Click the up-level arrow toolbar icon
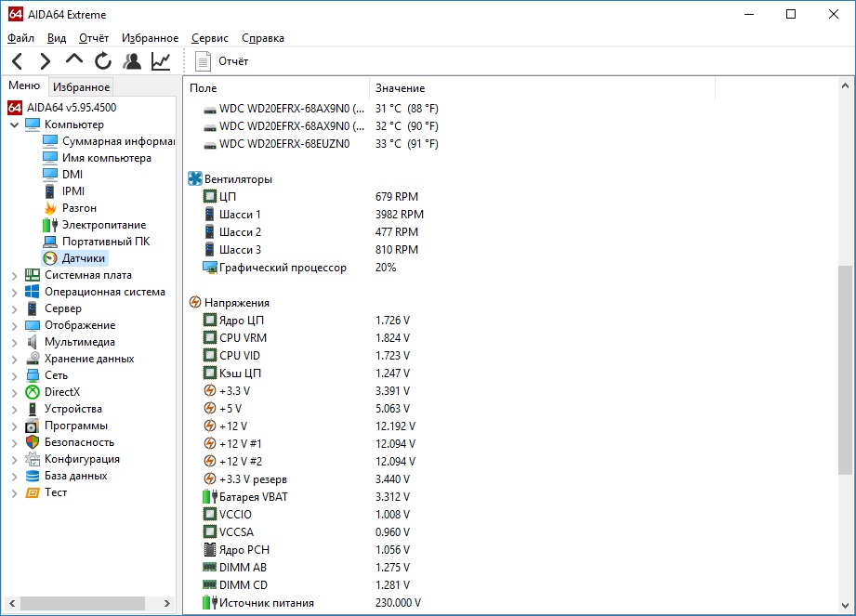The height and width of the screenshot is (616, 856). coord(74,59)
